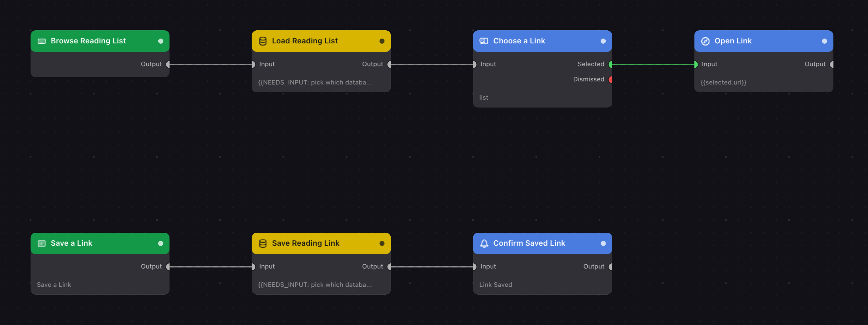Select the Choose a Link node title
Screen dimensions: 868x325
[x=519, y=41]
